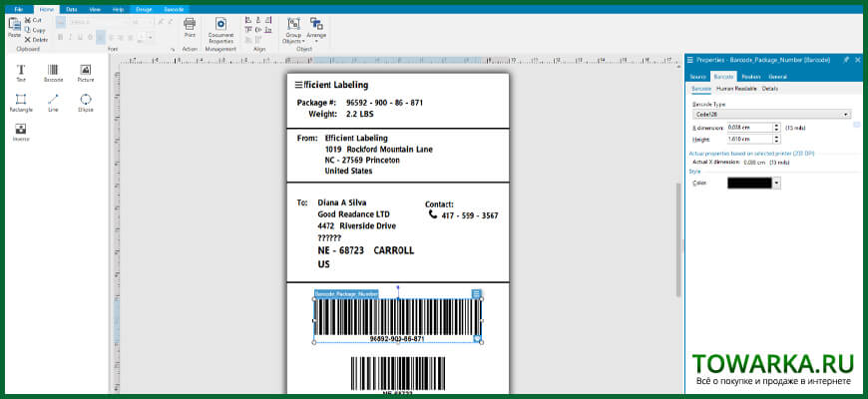Image resolution: width=868 pixels, height=399 pixels.
Task: Click the Copy command in the ribbon
Action: (x=34, y=30)
